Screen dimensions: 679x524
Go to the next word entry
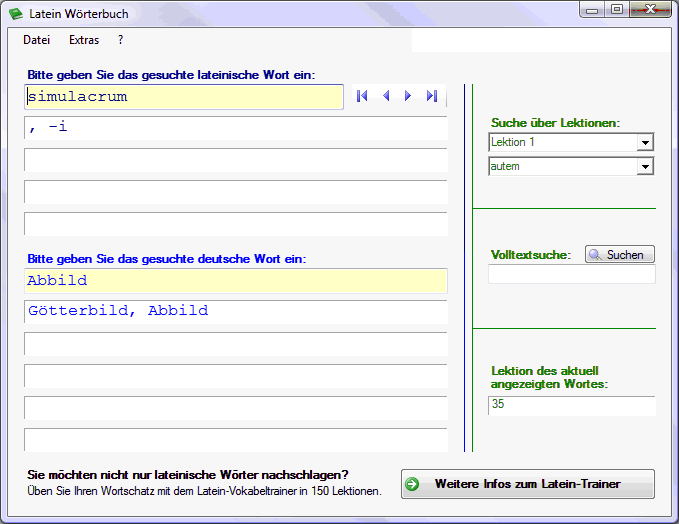point(408,96)
